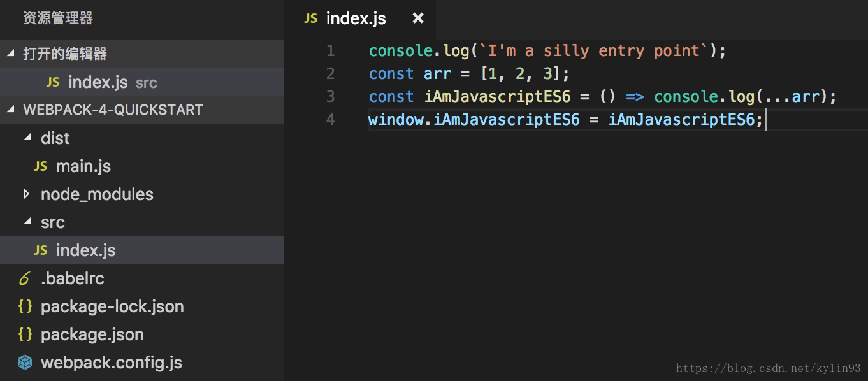868x381 pixels.
Task: Click the 打开的编辑器 section header text
Action: coord(65,54)
